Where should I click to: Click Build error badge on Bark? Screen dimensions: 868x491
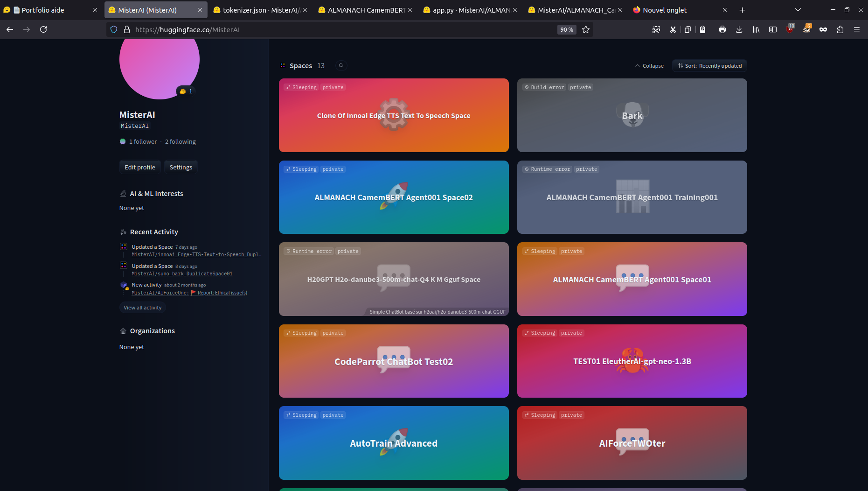tap(544, 87)
